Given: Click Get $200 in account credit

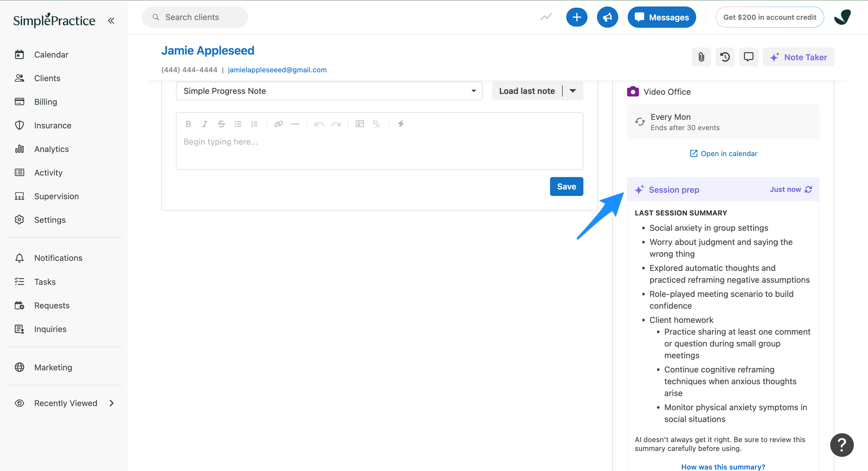Looking at the screenshot, I should pos(770,17).
